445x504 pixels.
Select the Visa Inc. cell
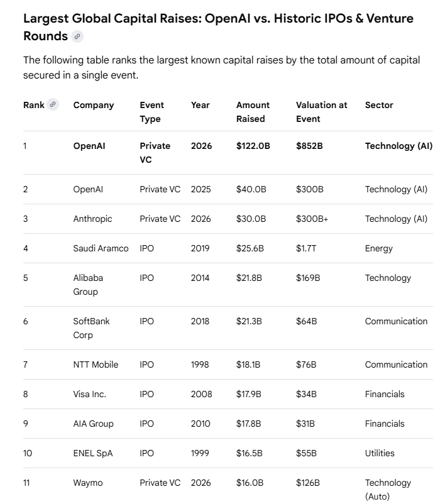89,394
